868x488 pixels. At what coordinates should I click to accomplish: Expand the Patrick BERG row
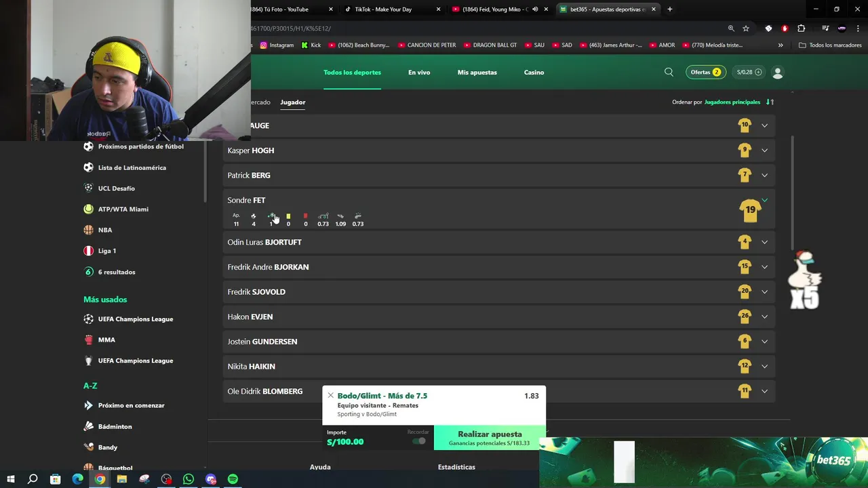764,175
